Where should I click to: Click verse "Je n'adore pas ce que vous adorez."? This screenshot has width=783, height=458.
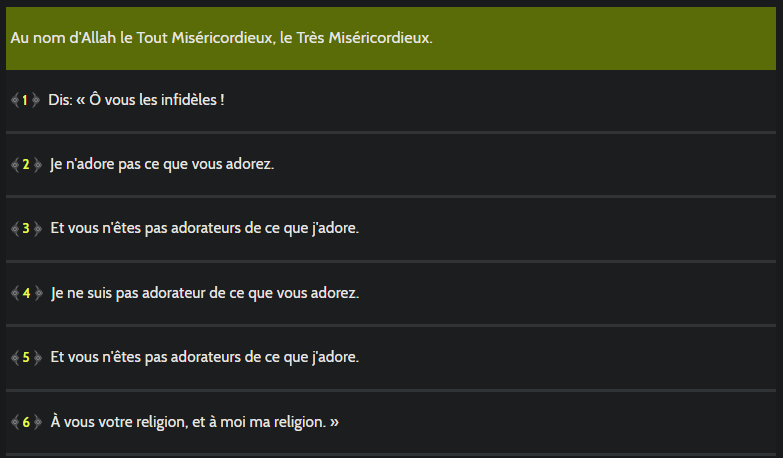click(x=162, y=164)
